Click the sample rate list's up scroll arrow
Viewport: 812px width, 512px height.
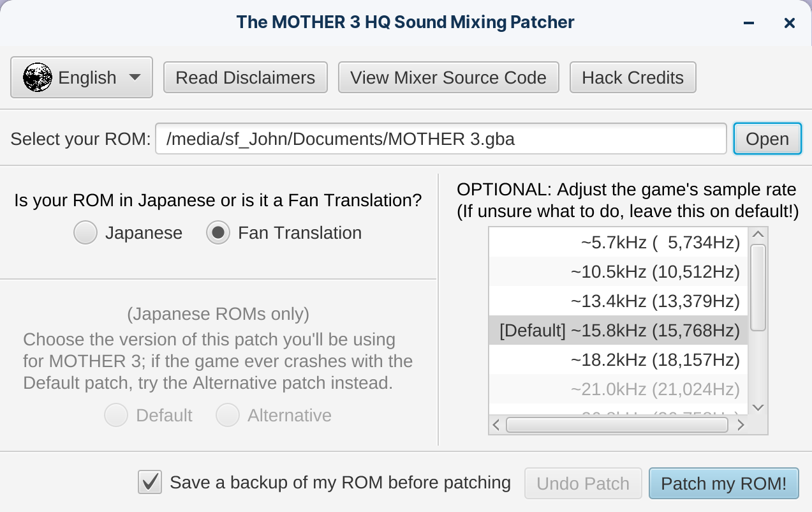point(758,235)
